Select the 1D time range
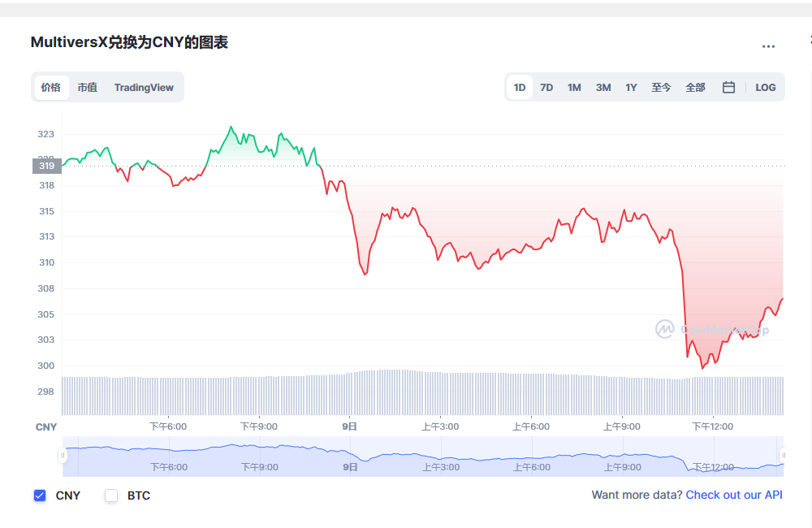 [520, 87]
